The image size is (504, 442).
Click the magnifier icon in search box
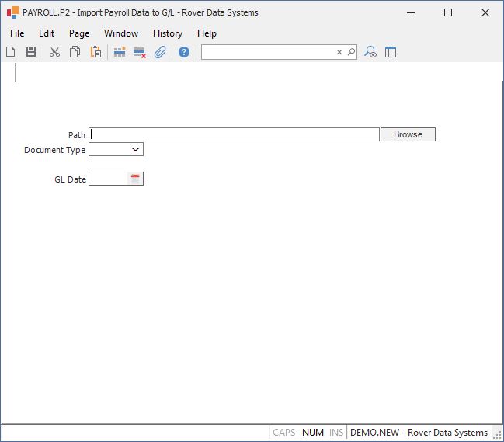click(351, 52)
